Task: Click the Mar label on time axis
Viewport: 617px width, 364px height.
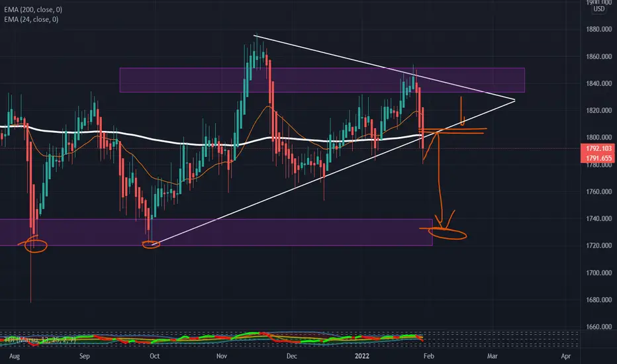Action: point(493,356)
